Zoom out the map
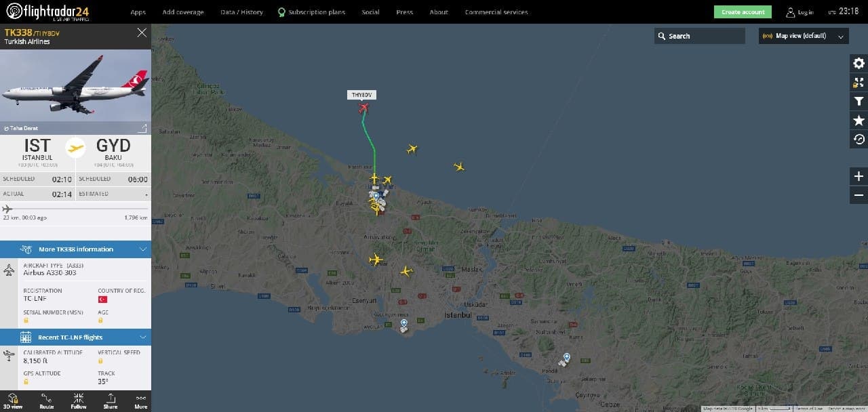 pyautogui.click(x=859, y=195)
